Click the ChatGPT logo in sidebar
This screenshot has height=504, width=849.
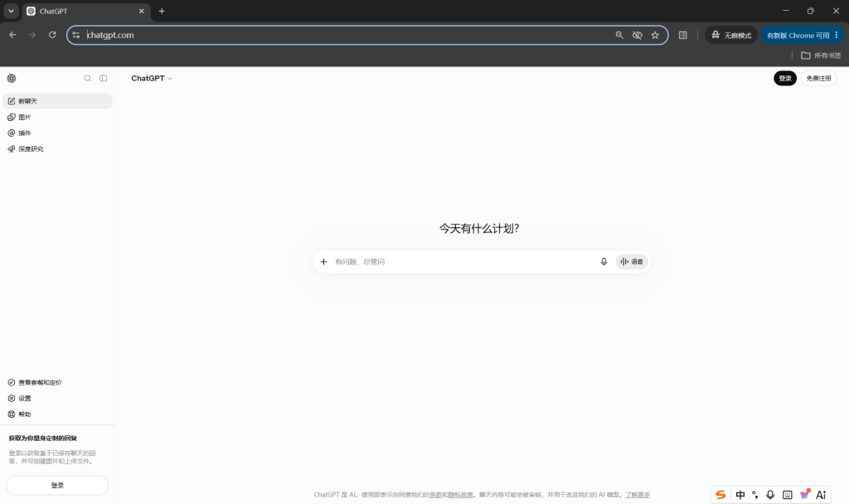pyautogui.click(x=12, y=78)
